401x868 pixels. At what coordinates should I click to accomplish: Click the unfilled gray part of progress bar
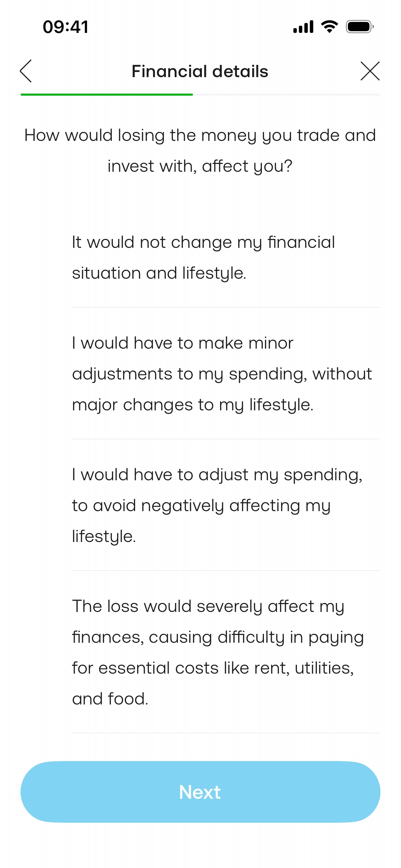tap(287, 94)
